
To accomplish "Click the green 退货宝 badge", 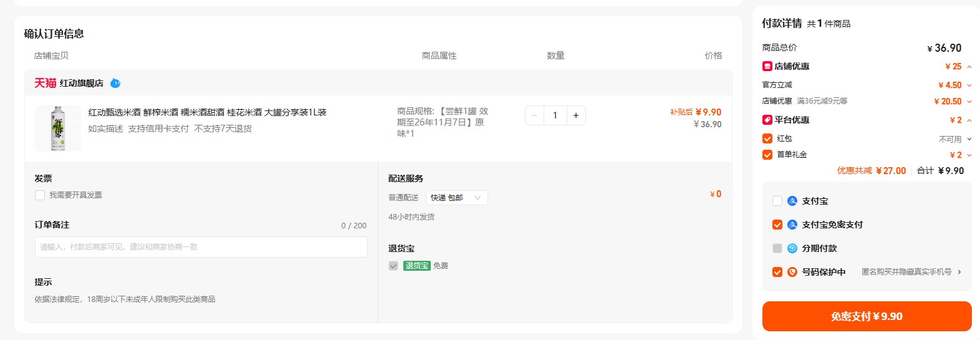I will point(417,266).
